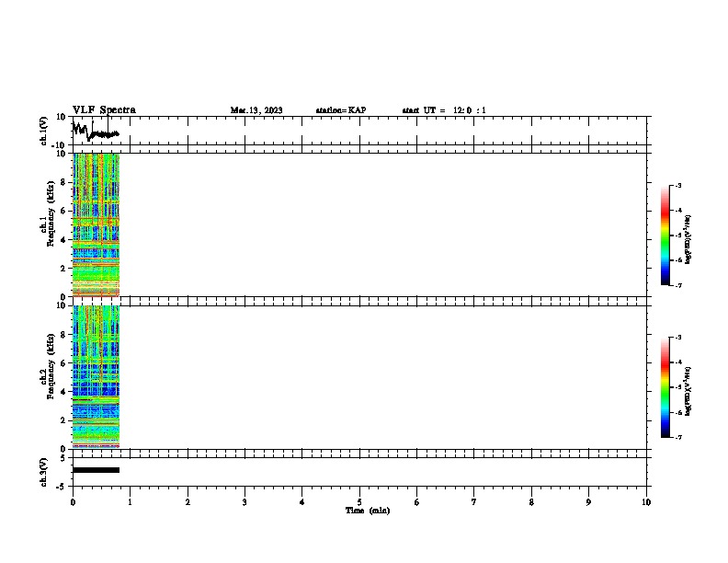Click the ch.2 Frequency (kHz) axis label
This screenshot has width=728, height=563.
47,366
